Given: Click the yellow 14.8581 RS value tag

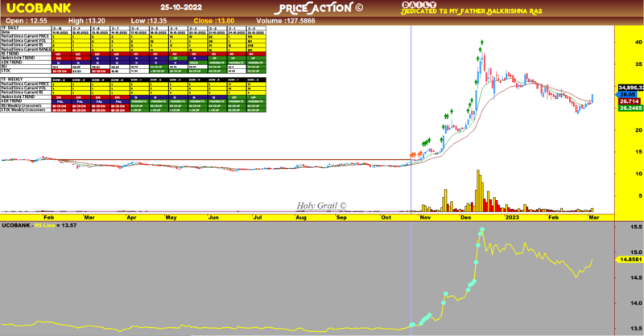Looking at the screenshot, I should [x=630, y=260].
